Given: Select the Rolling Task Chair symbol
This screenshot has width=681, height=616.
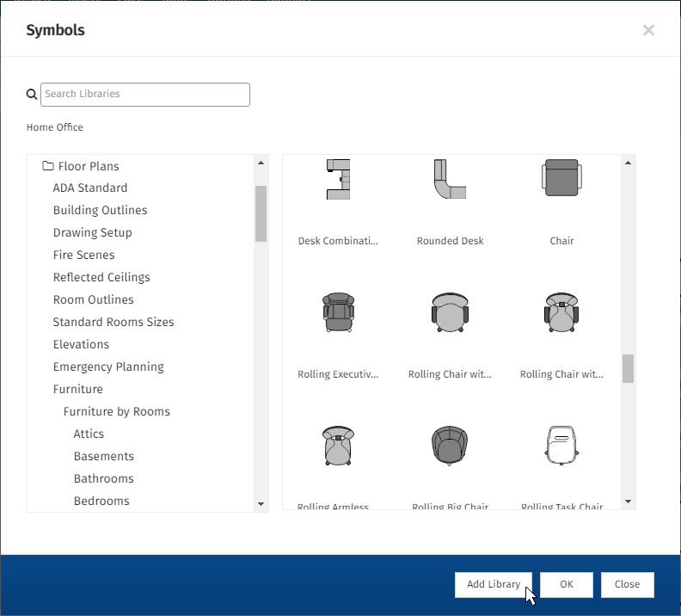Looking at the screenshot, I should [561, 446].
